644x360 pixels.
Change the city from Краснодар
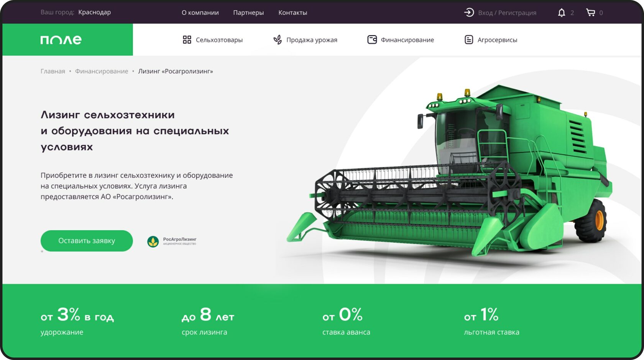(x=94, y=12)
